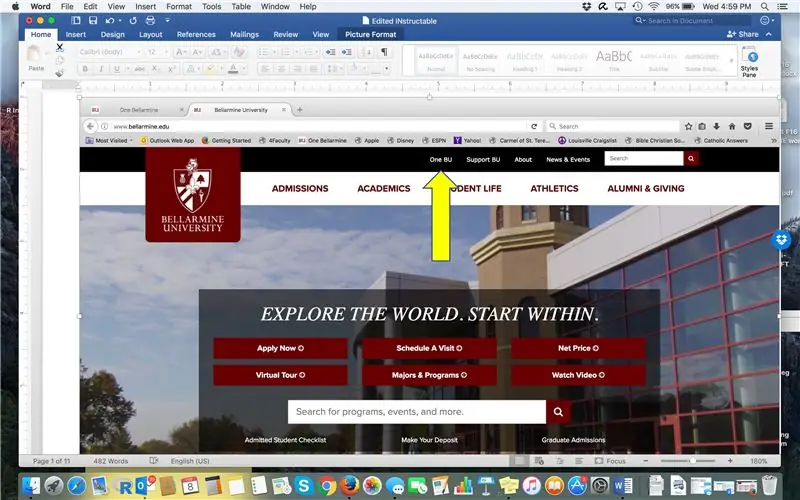Click the Copy icon below Cut
The height and width of the screenshot is (500, 800).
coord(60,60)
